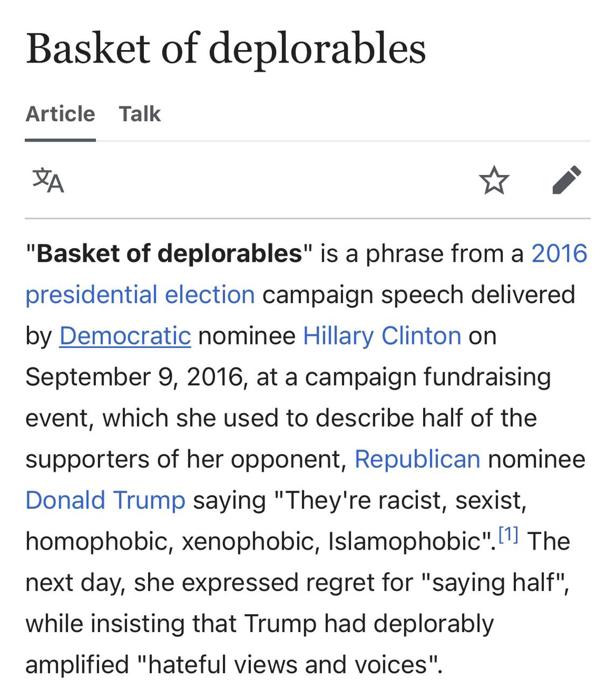
Task: Switch to the Talk tab
Action: 139,114
